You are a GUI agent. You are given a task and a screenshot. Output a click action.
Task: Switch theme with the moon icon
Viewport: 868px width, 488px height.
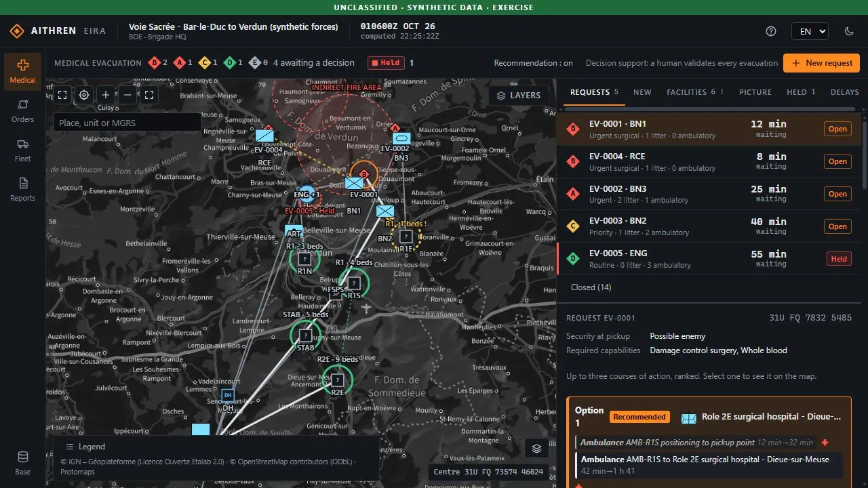(849, 31)
